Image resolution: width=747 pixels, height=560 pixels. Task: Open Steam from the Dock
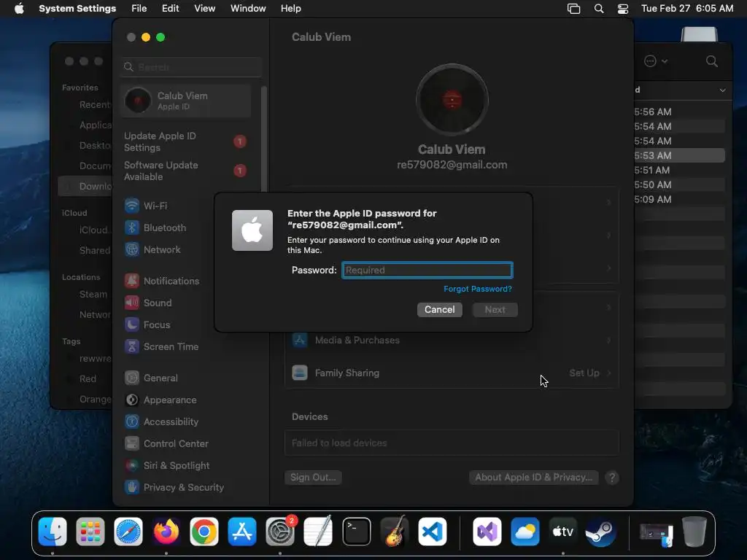(x=600, y=532)
